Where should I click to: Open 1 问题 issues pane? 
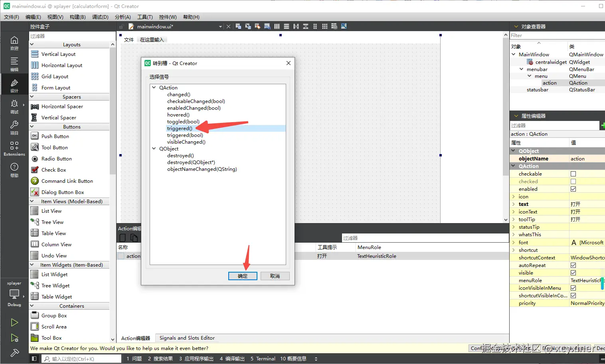(x=134, y=359)
